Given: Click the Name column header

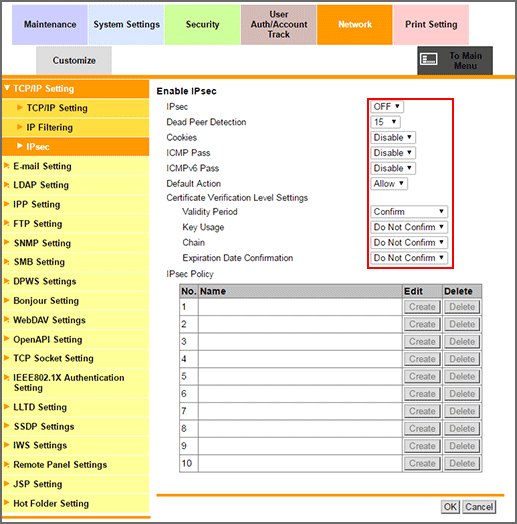Looking at the screenshot, I should coord(300,291).
